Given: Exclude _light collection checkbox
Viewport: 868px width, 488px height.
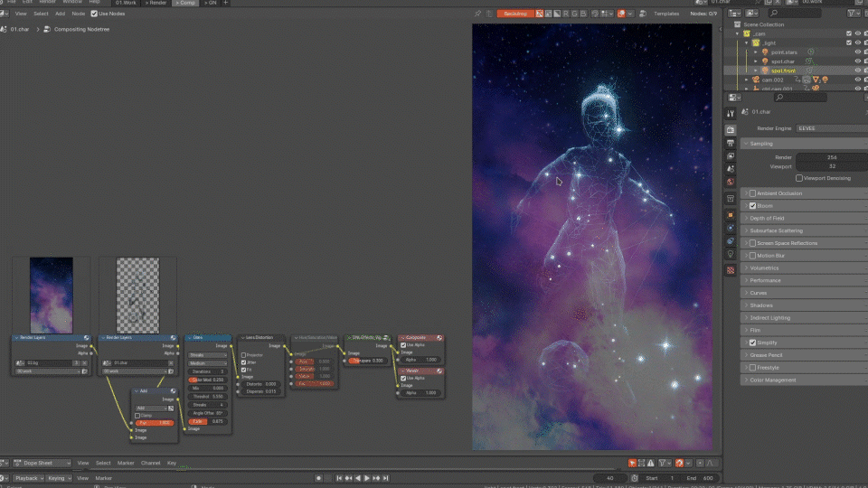Looking at the screenshot, I should coord(849,43).
